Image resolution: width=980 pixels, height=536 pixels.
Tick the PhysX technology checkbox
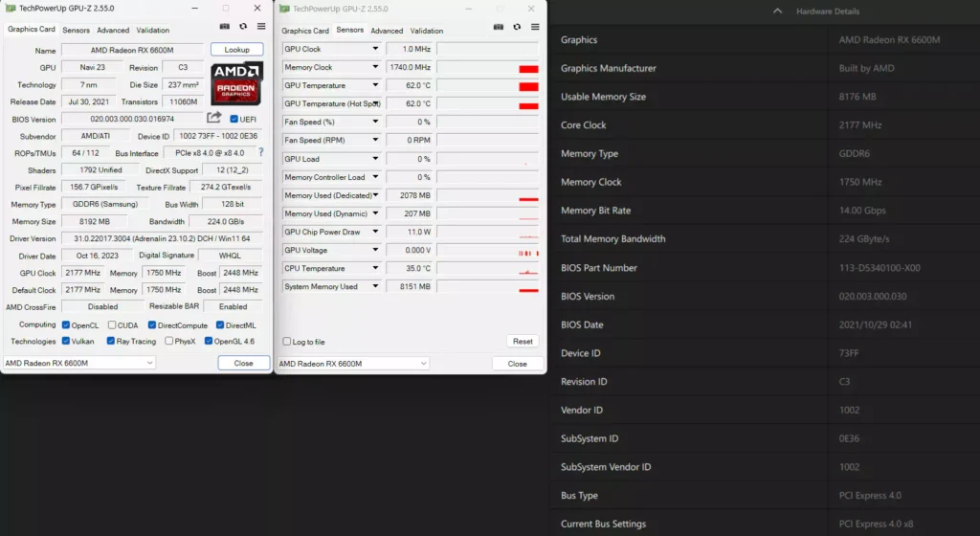click(169, 341)
